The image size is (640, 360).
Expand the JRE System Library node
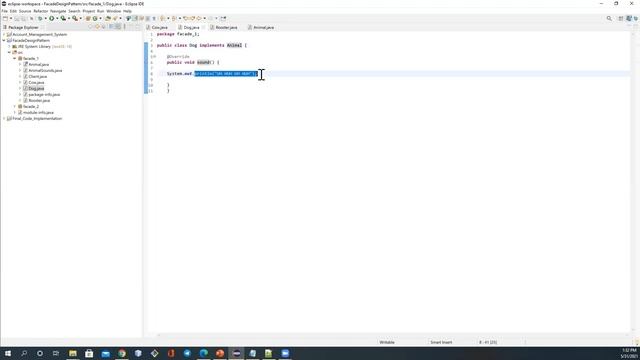coord(9,47)
